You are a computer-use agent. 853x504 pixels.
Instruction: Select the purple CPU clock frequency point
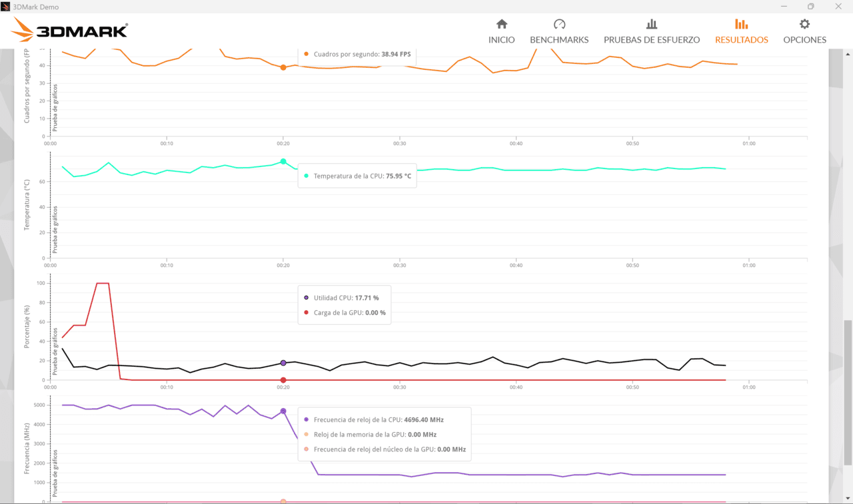[x=283, y=411]
